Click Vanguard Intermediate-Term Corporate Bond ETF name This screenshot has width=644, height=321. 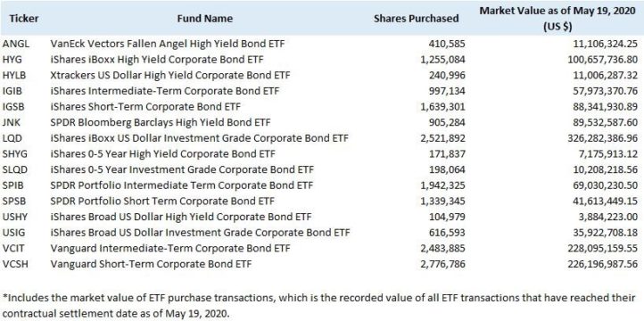[170, 249]
